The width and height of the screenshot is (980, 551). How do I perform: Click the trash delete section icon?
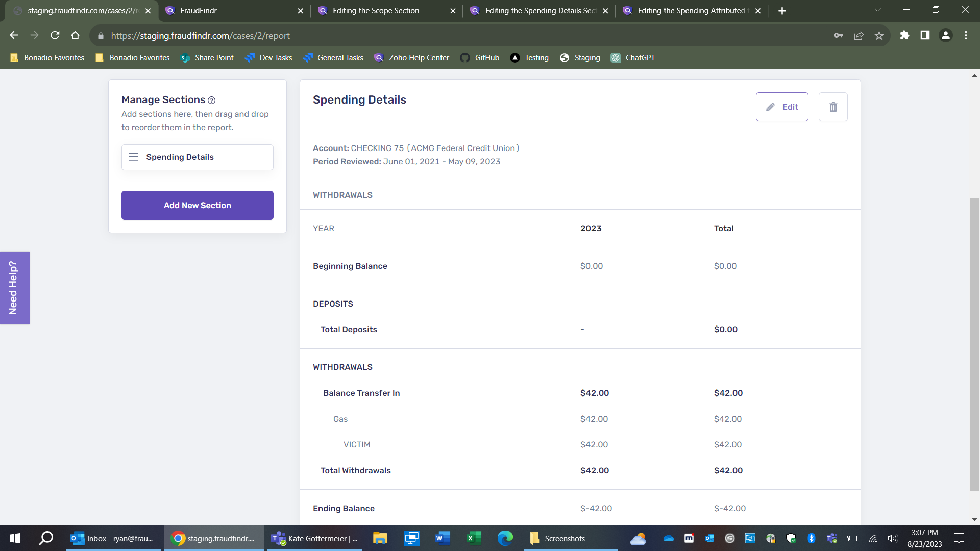pos(833,107)
